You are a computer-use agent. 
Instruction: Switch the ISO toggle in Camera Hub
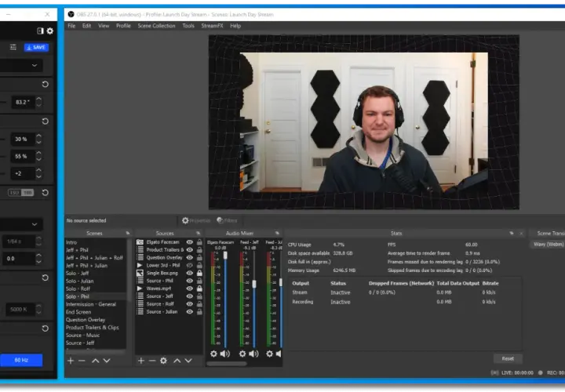(21, 193)
